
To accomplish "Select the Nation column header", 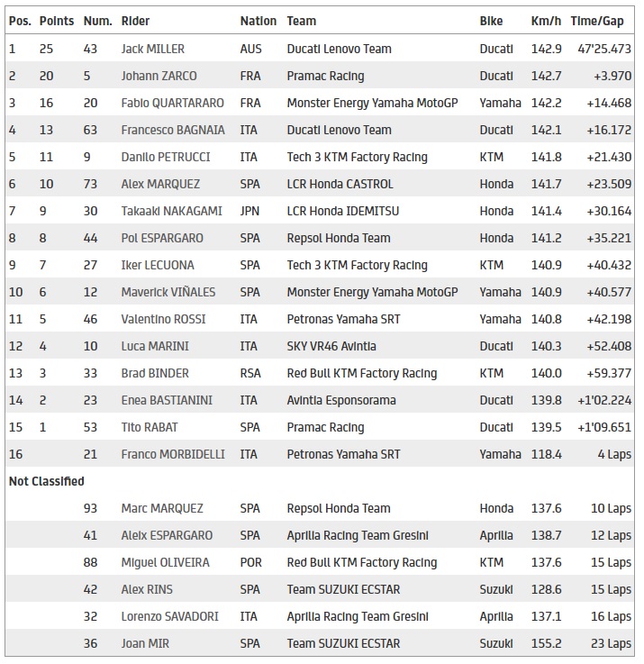I will [x=259, y=21].
